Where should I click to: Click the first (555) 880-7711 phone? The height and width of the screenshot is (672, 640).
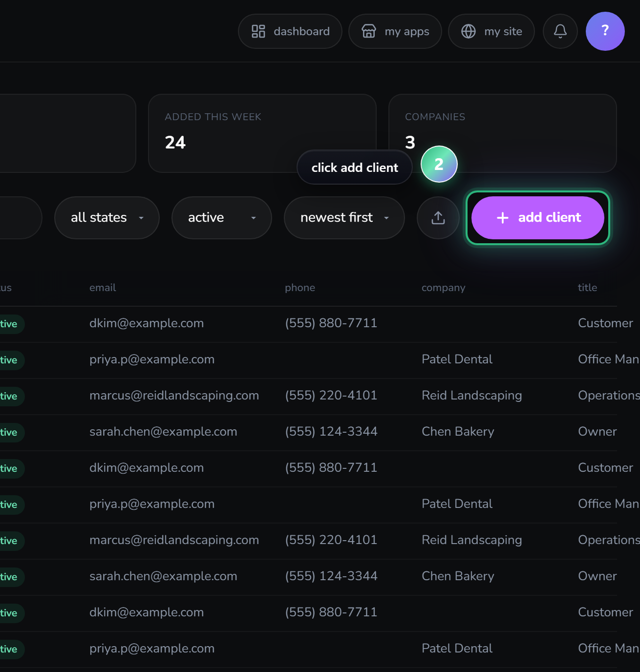(331, 323)
